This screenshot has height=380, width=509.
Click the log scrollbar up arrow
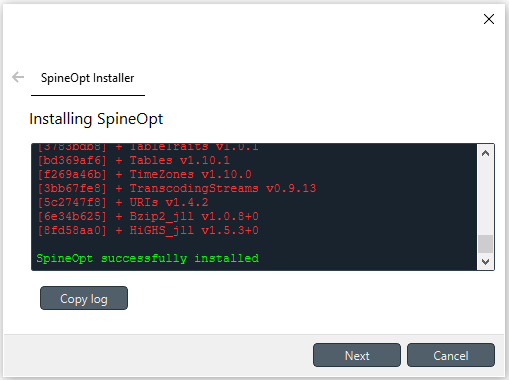click(x=485, y=153)
